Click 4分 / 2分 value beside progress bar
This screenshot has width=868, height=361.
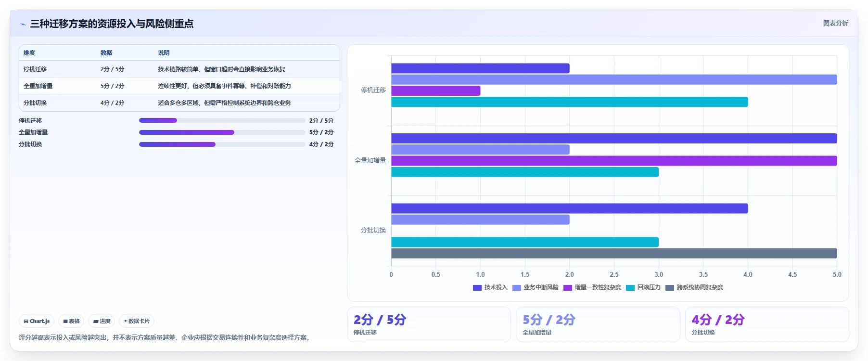[321, 144]
